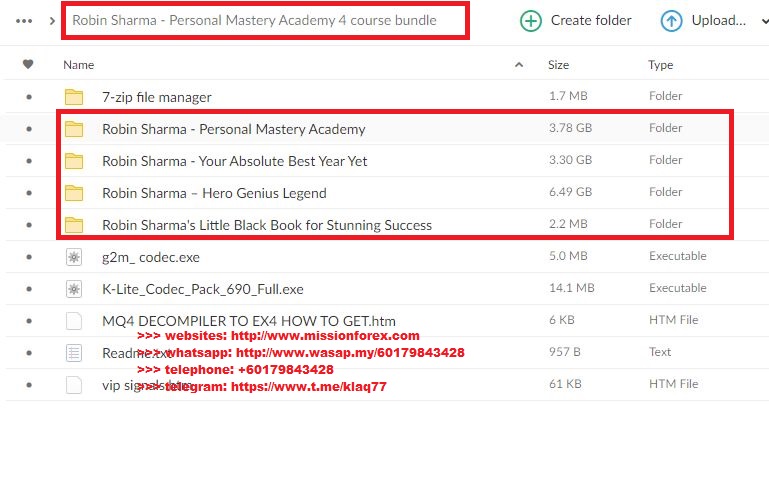The width and height of the screenshot is (769, 504).
Task: Click the favorite dot for Little Black Book
Action: click(29, 225)
